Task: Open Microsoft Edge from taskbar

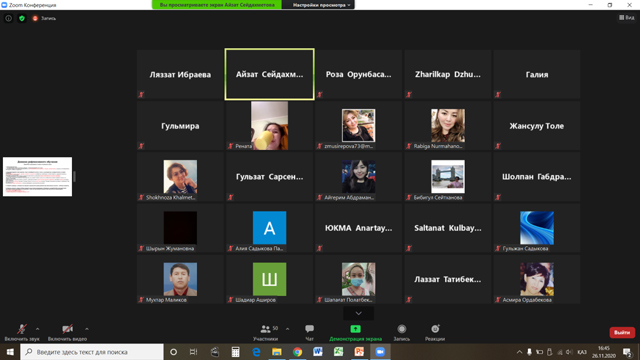Action: 256,352
